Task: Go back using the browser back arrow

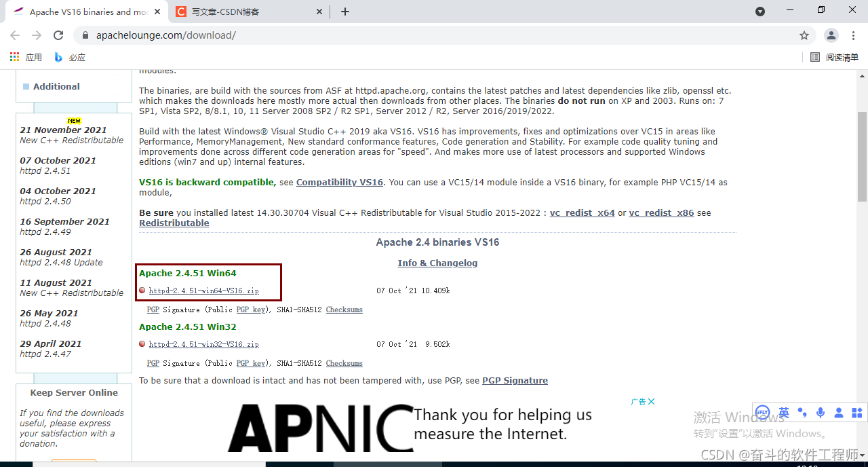Action: pos(16,35)
